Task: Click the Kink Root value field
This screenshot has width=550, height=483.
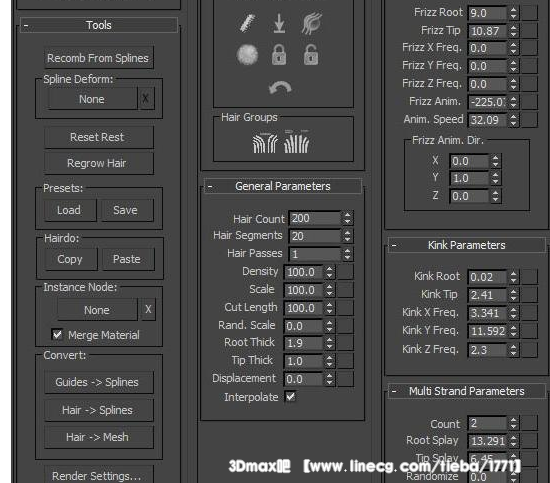Action: pyautogui.click(x=488, y=277)
